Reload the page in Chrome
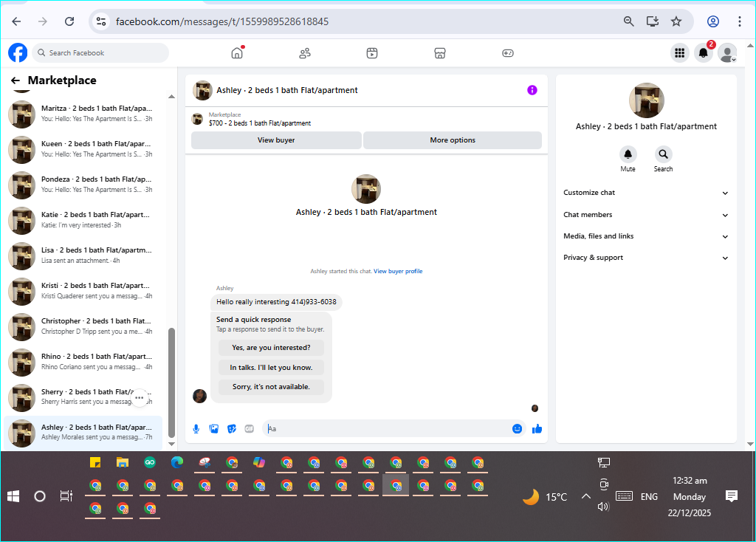Screen dimensions: 756x542 [x=69, y=21]
